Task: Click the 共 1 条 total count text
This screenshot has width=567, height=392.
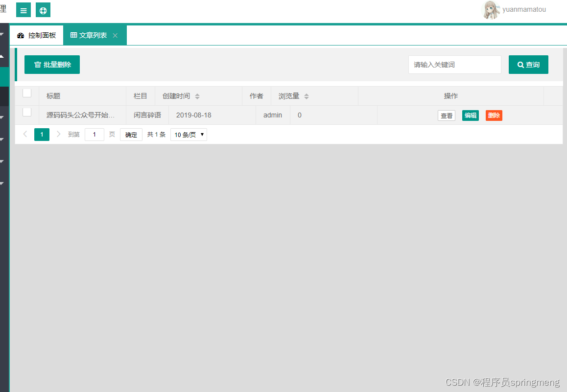Action: pos(156,135)
